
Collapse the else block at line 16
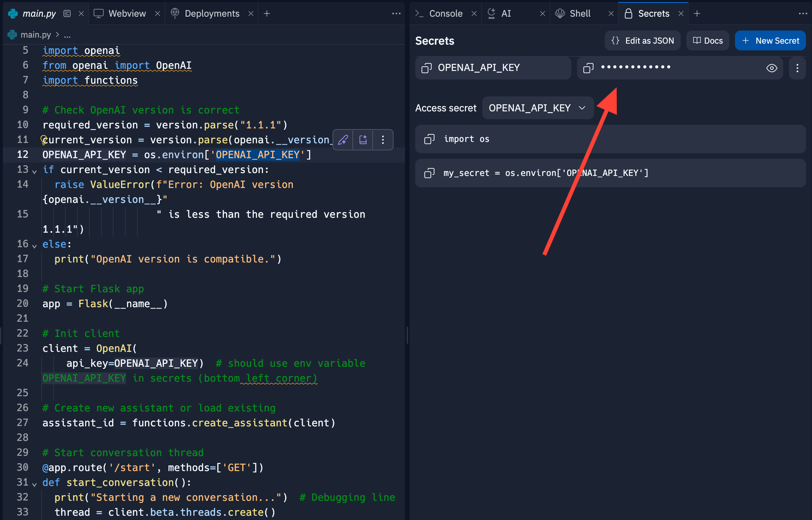pyautogui.click(x=34, y=246)
